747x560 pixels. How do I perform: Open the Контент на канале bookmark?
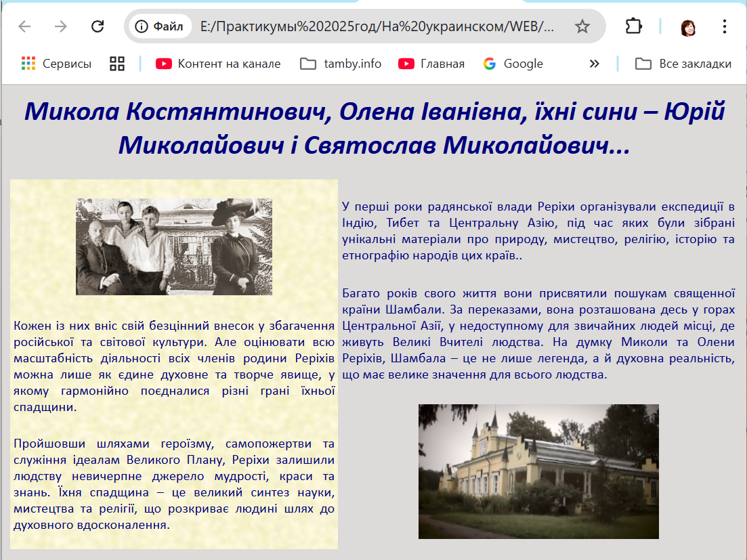pyautogui.click(x=218, y=64)
